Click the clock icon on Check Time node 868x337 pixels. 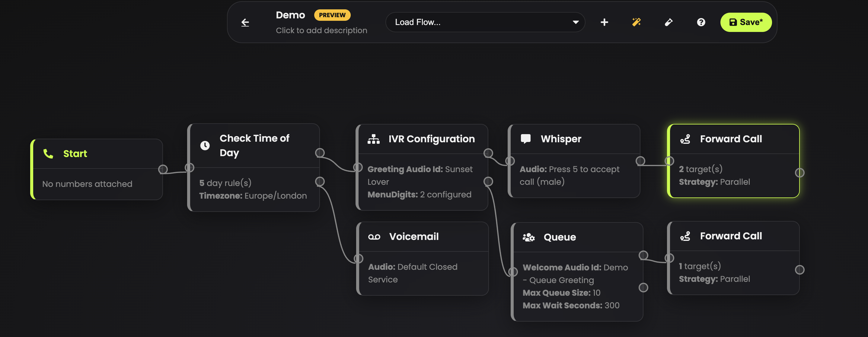point(205,145)
